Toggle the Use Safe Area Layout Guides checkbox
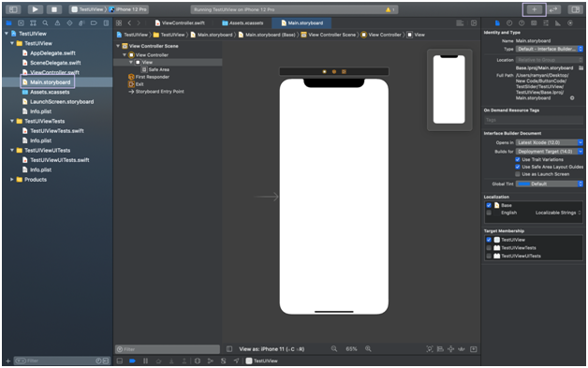588x368 pixels. pos(518,167)
